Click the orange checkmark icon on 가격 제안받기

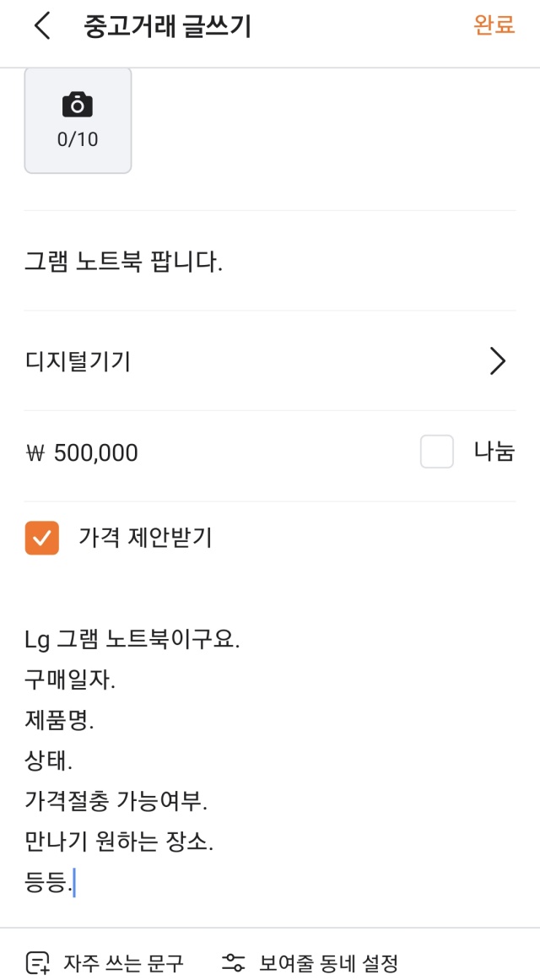pyautogui.click(x=41, y=535)
